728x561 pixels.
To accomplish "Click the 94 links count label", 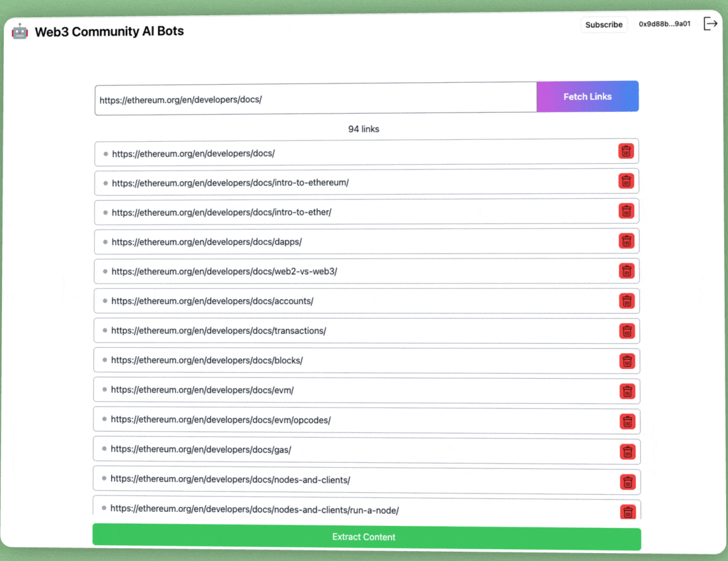I will 363,128.
